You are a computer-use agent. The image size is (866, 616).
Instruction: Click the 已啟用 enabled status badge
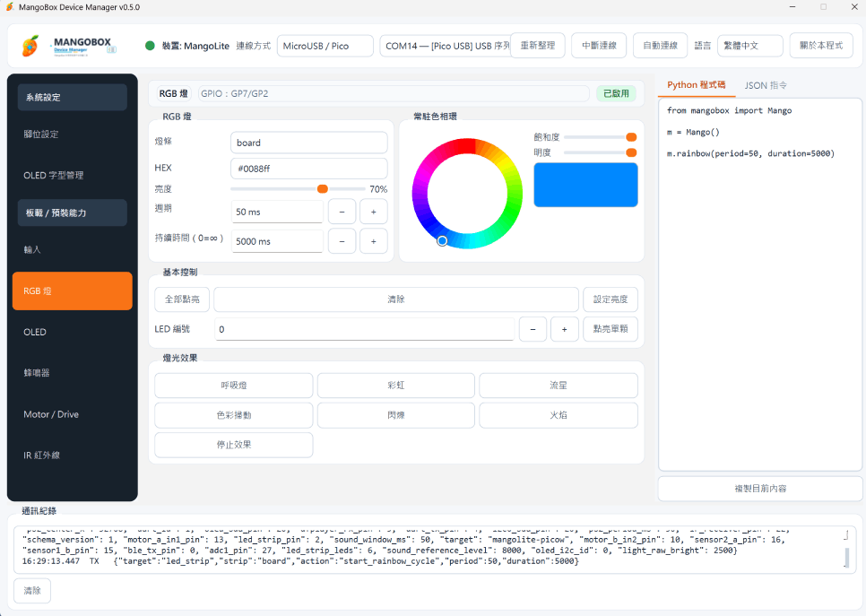click(616, 93)
